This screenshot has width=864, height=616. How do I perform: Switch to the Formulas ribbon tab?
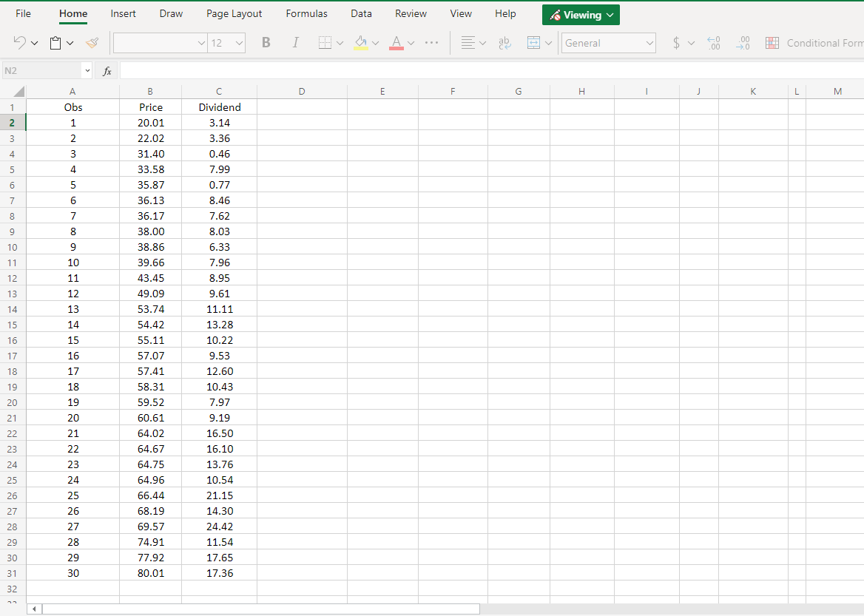[x=306, y=13]
